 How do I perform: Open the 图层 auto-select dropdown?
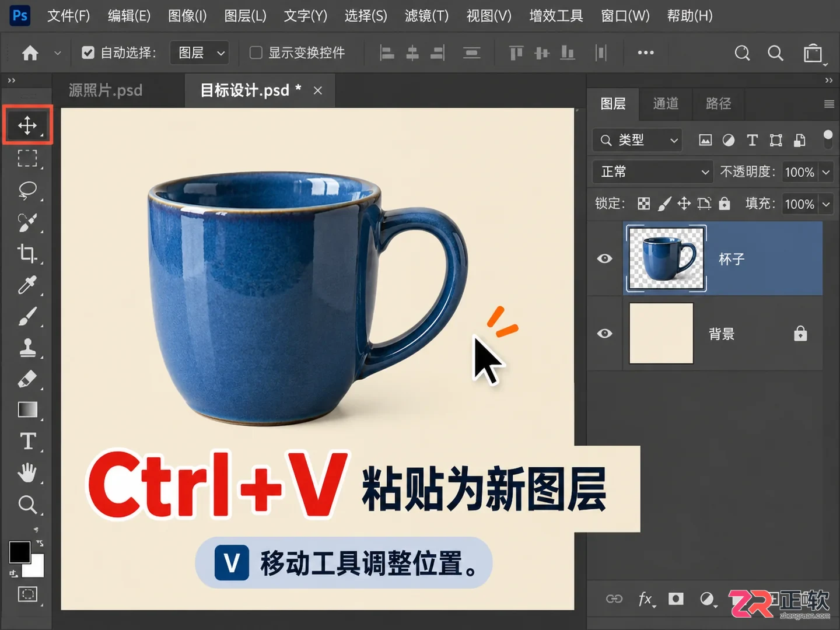coord(199,53)
